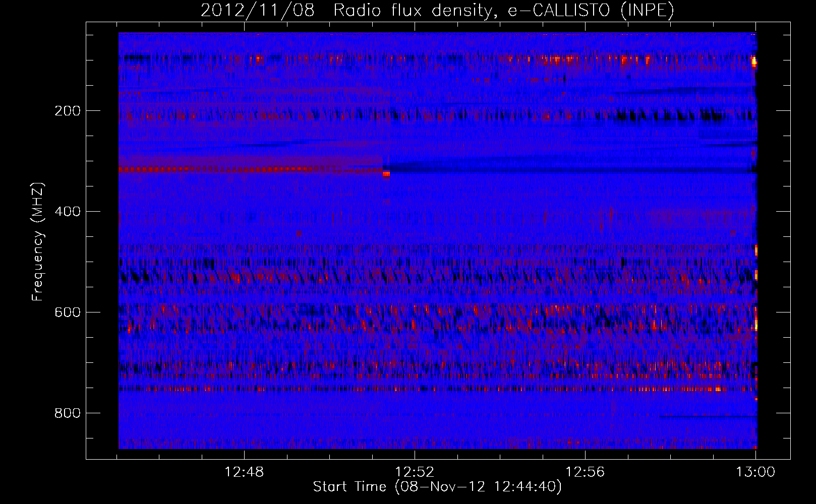Viewport: 816px width, 504px height.
Task: Click the bright red burst where red band ends
Action: 386,174
